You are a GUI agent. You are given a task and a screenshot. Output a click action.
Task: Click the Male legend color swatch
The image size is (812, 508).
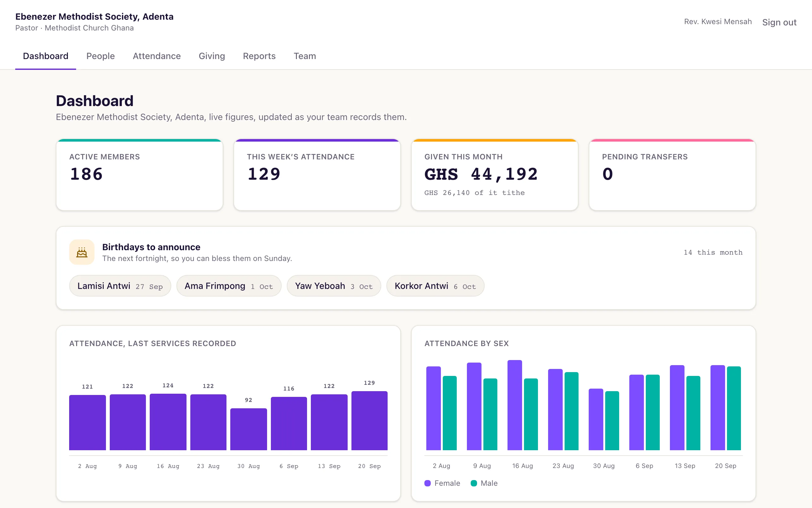(x=474, y=483)
